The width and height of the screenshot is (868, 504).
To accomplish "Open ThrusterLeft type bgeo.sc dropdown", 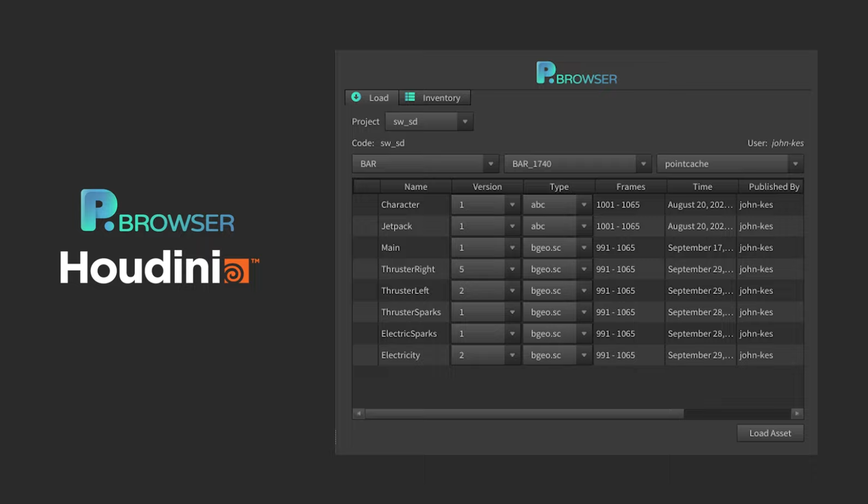I will coord(557,291).
